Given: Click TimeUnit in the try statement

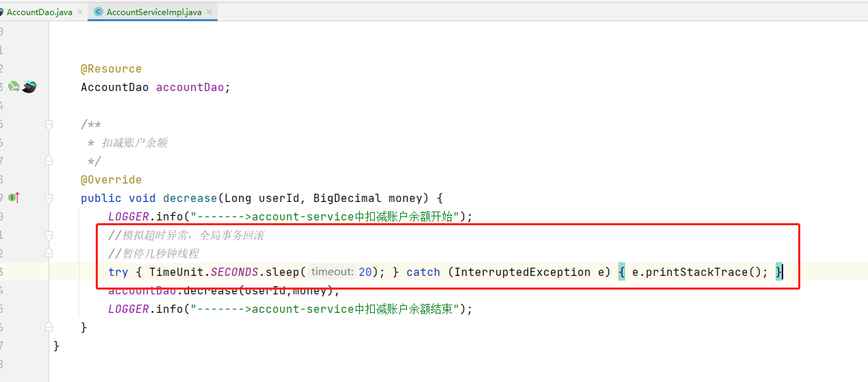Looking at the screenshot, I should (176, 272).
